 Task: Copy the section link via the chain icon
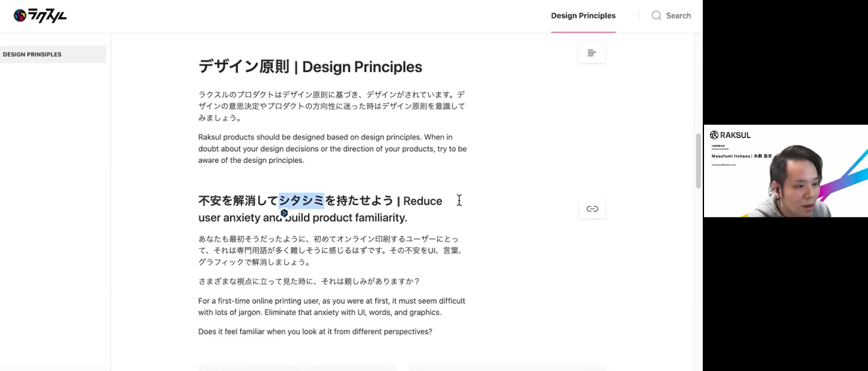(x=592, y=209)
